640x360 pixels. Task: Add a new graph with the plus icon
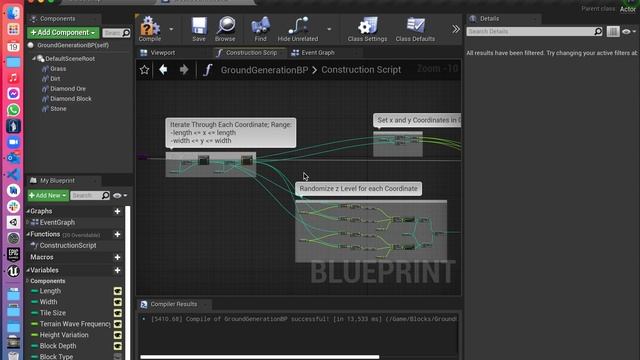(117, 211)
